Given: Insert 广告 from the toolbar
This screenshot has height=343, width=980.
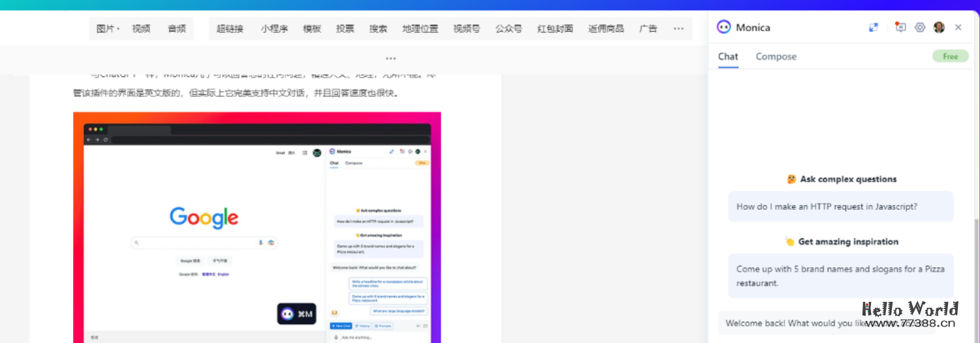Looking at the screenshot, I should pyautogui.click(x=648, y=29).
